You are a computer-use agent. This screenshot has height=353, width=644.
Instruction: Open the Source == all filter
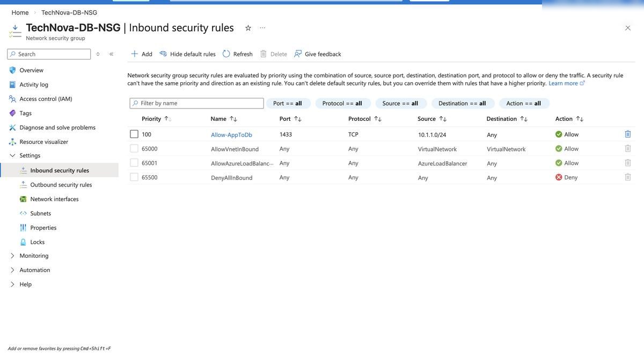click(x=400, y=103)
